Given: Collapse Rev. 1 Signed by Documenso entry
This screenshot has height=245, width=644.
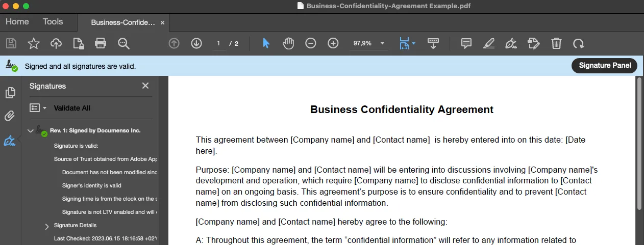Looking at the screenshot, I should 31,131.
